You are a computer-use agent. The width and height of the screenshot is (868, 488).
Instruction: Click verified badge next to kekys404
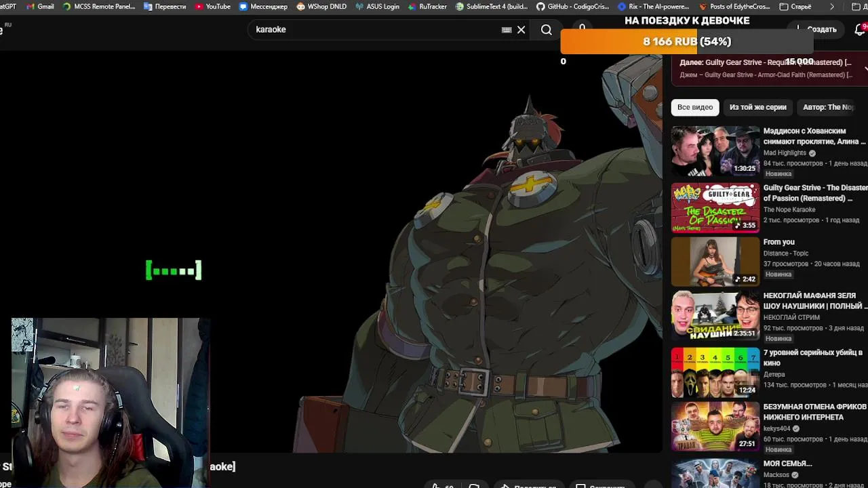coord(796,429)
